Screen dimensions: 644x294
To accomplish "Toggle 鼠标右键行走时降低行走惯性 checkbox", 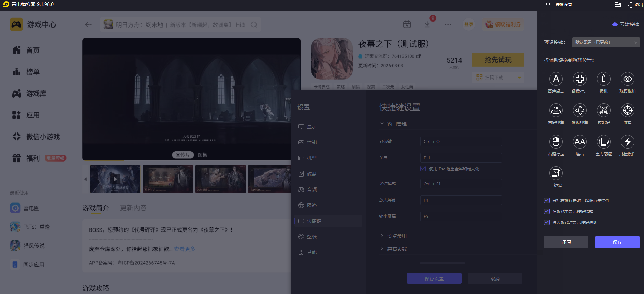I will [547, 200].
